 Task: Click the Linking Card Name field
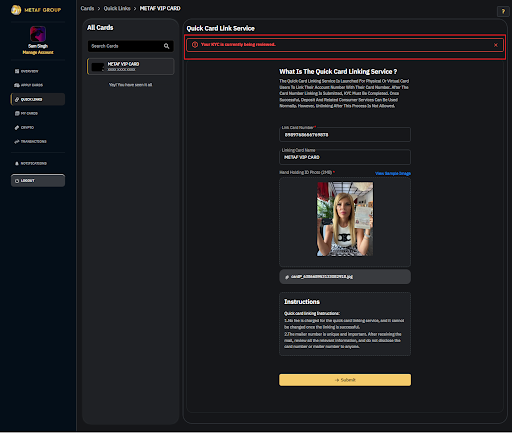[345, 157]
